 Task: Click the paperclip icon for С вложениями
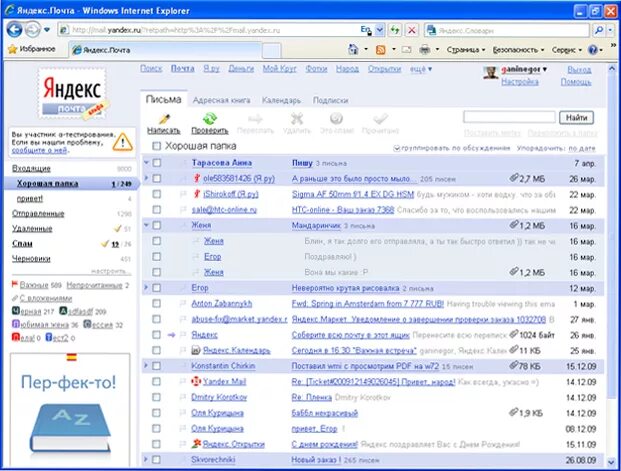15,298
